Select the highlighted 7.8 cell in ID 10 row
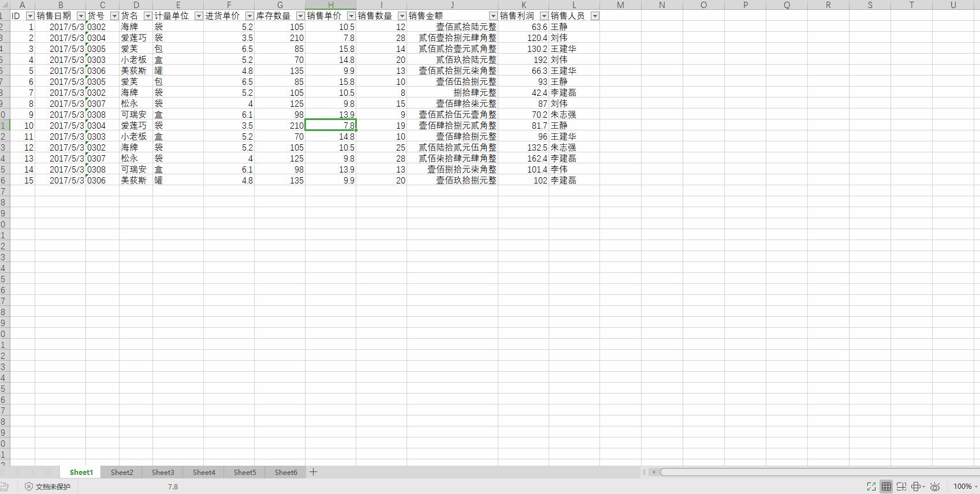This screenshot has width=980, height=494. click(330, 126)
